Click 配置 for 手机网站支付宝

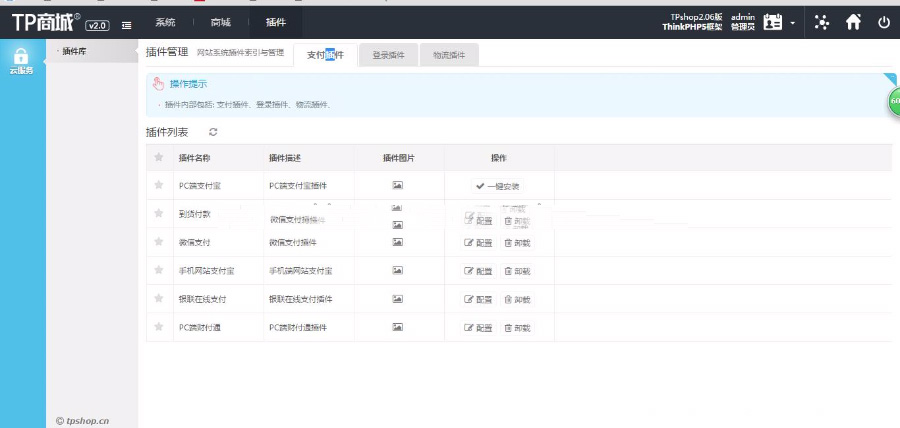pos(479,271)
